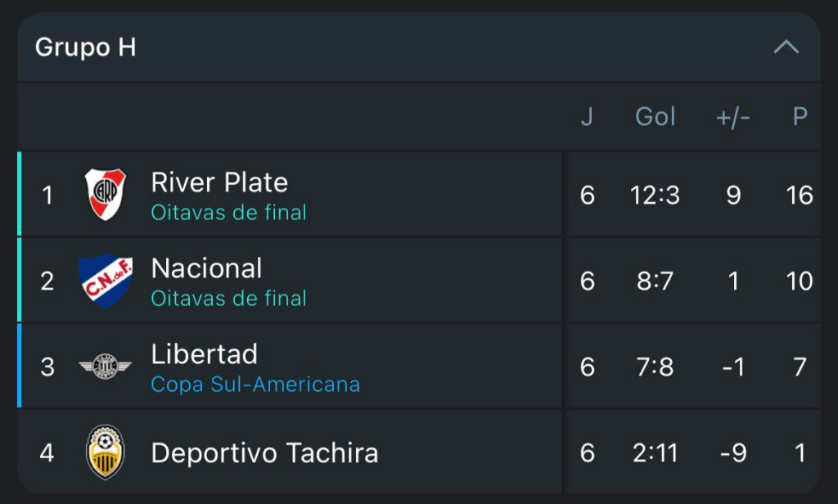838x504 pixels.
Task: Click the Libertad club crest
Action: pos(106,367)
